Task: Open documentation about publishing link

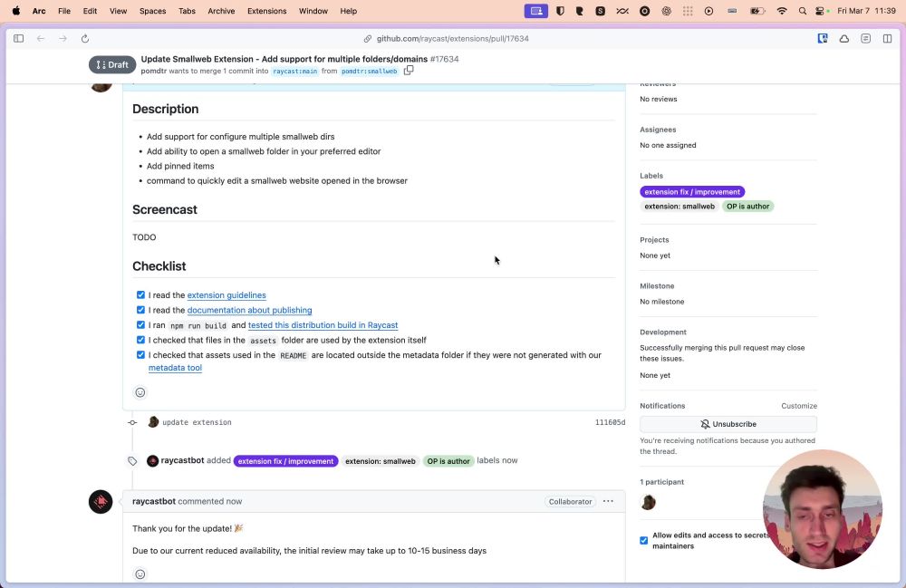Action: (250, 310)
